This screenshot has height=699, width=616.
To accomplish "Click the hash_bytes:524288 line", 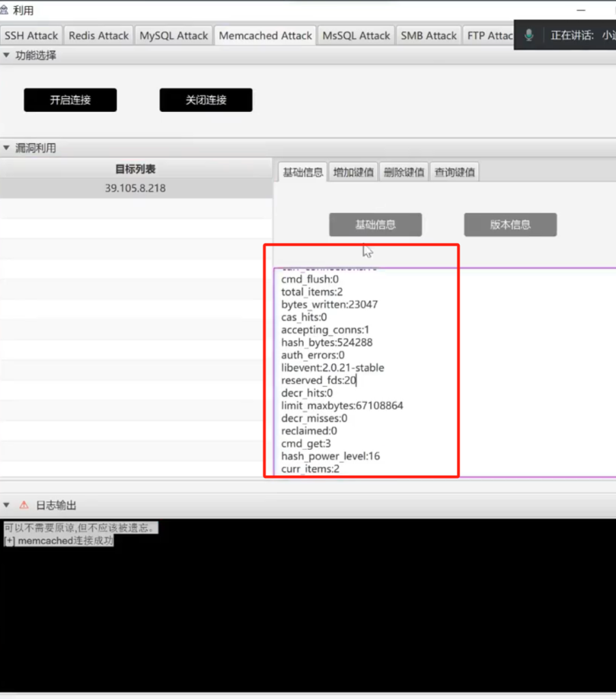I will click(x=327, y=343).
